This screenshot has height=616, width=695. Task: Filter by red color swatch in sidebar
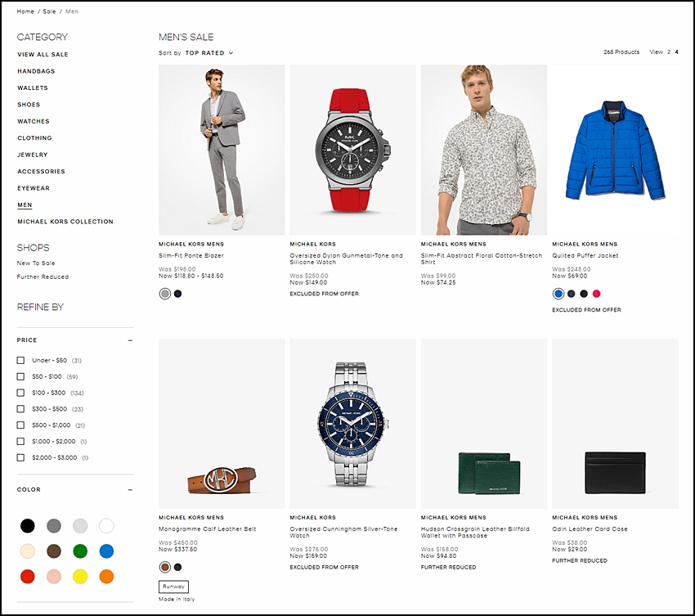click(28, 577)
